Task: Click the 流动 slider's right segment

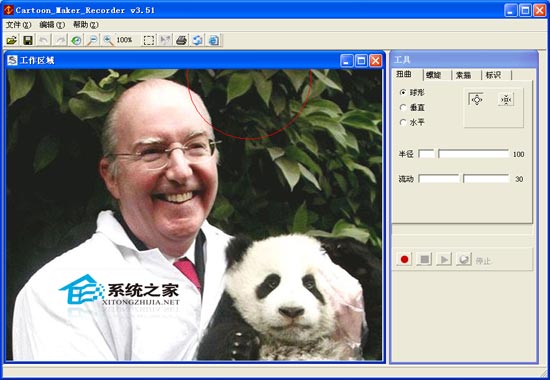Action: click(x=486, y=179)
